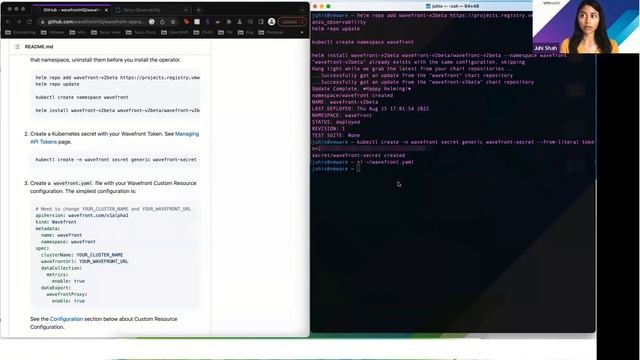This screenshot has height=360, width=640.
Task: Click the site lock icon in address bar
Action: [42, 22]
